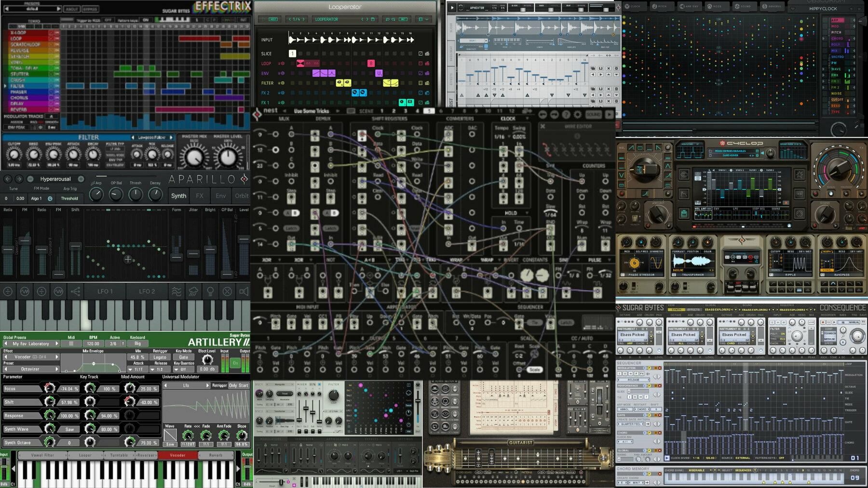Image resolution: width=868 pixels, height=488 pixels.
Task: Click the play icon in the Aphextor header
Action: [x=452, y=8]
